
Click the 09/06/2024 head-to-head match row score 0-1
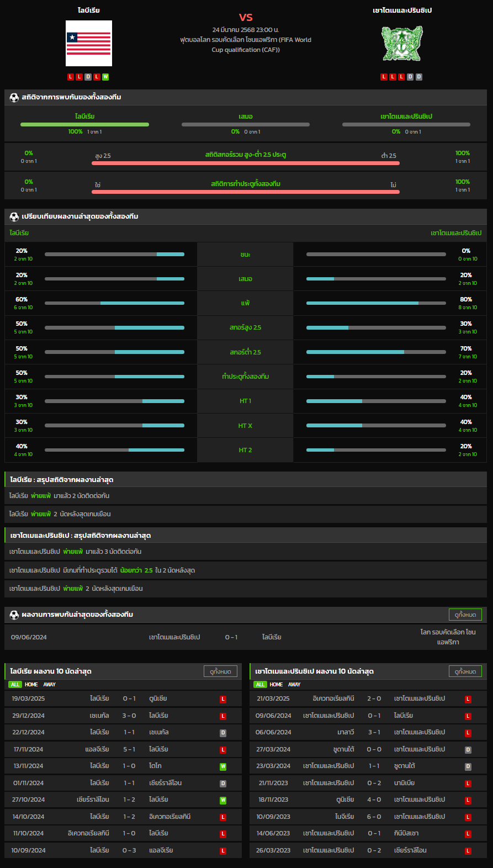click(231, 637)
